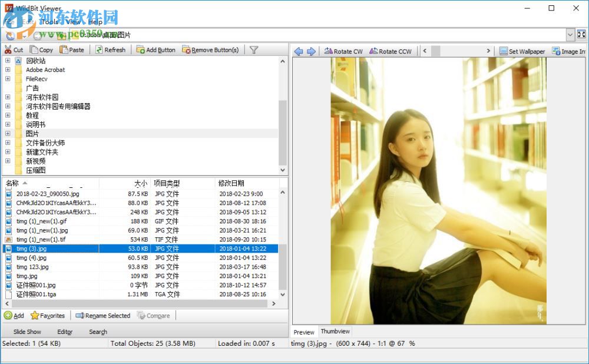Image resolution: width=589 pixels, height=364 pixels.
Task: Expand the Adobe Acrobat folder node
Action: 8,70
